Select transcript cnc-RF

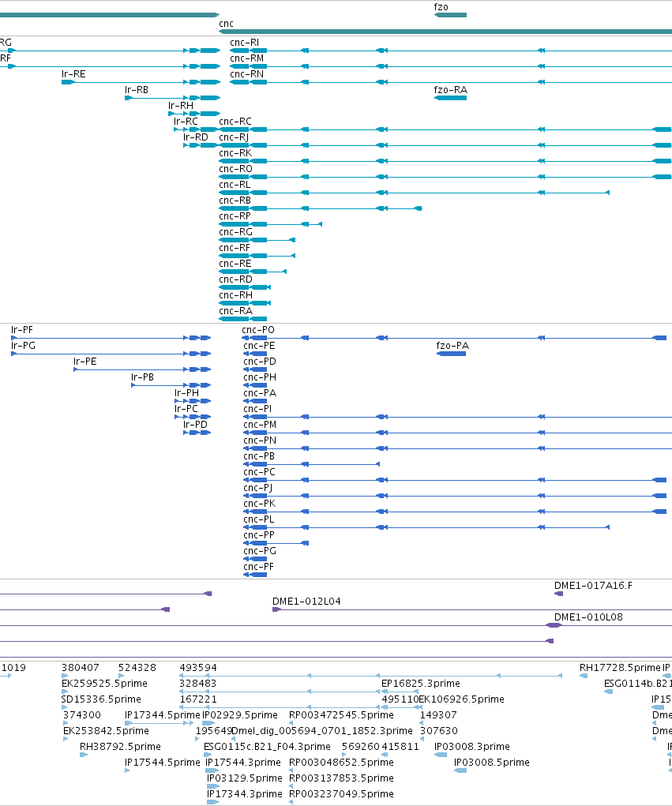point(235,248)
